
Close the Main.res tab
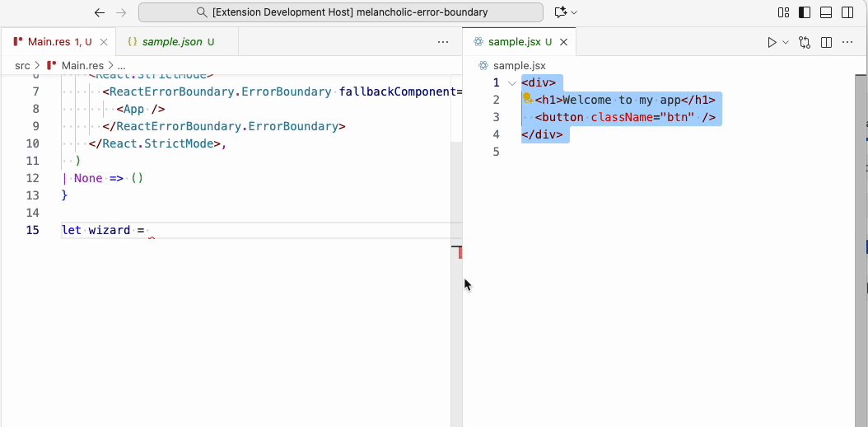104,41
